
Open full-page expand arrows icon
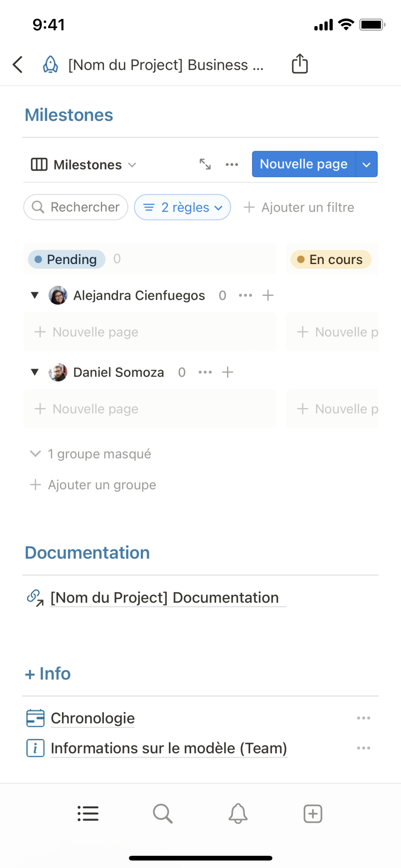point(205,164)
